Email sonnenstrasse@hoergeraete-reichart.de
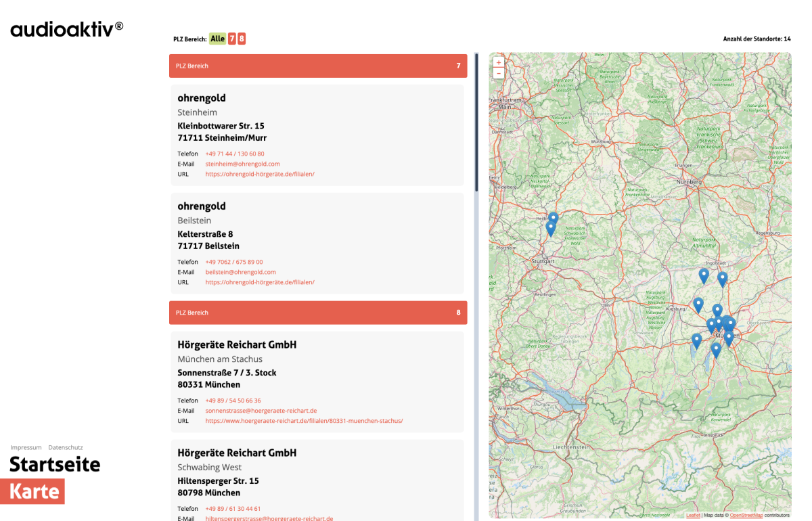This screenshot has width=812, height=521. click(x=261, y=411)
